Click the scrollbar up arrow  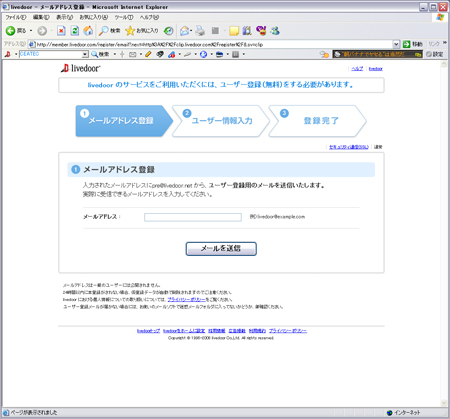(444, 64)
